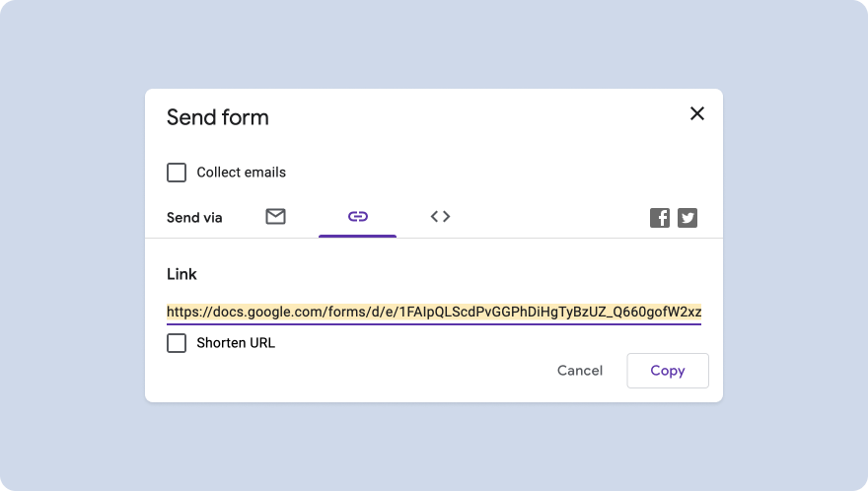Share the form via Twitter icon
868x491 pixels.
click(687, 218)
